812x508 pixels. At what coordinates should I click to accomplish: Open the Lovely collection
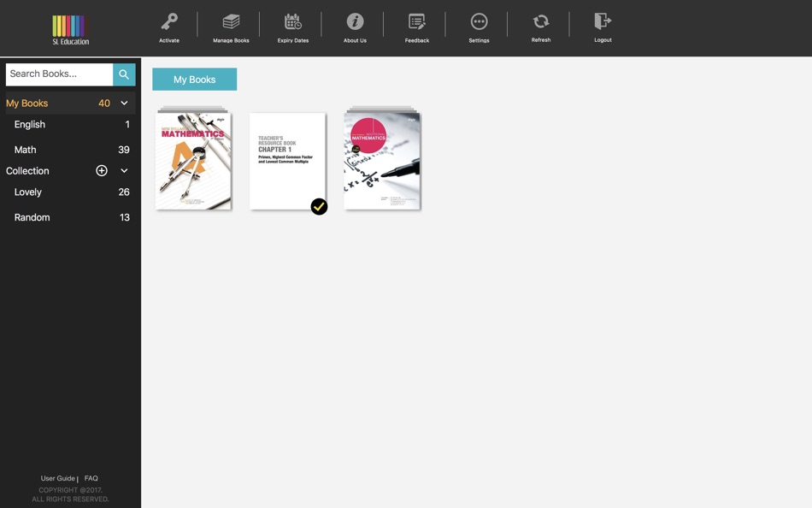click(28, 192)
